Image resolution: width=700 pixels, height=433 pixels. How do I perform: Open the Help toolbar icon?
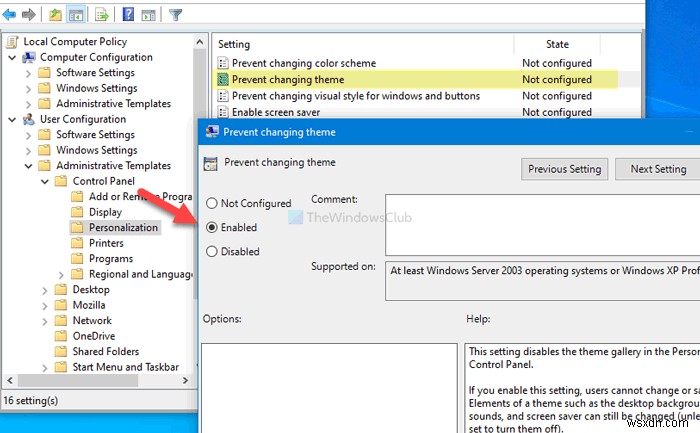coord(128,15)
